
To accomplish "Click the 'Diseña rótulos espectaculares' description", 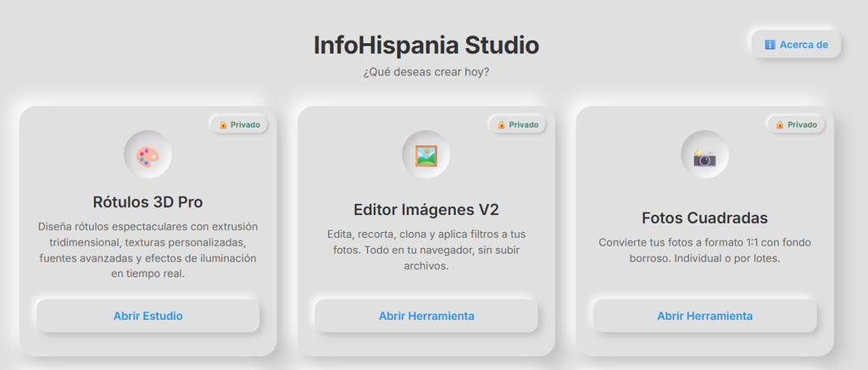I will pos(147,250).
